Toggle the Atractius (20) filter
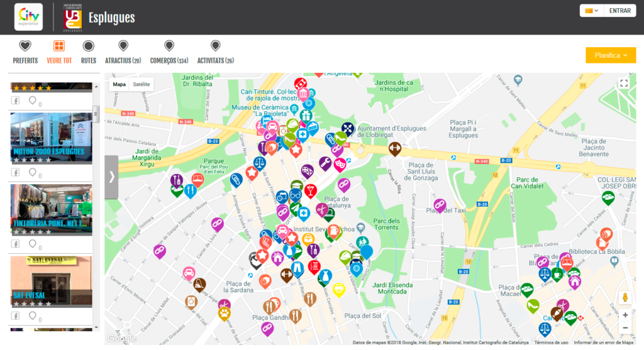The height and width of the screenshot is (350, 644). click(x=123, y=52)
